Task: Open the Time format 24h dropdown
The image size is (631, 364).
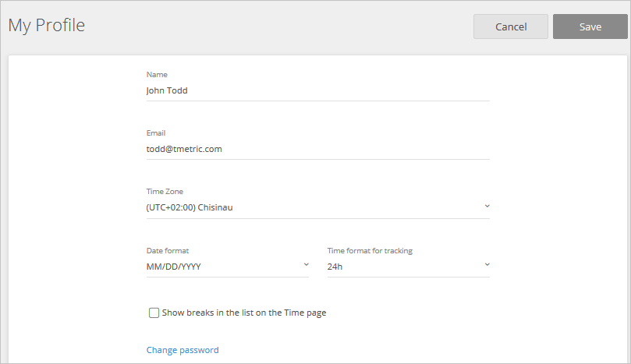Action: click(409, 267)
